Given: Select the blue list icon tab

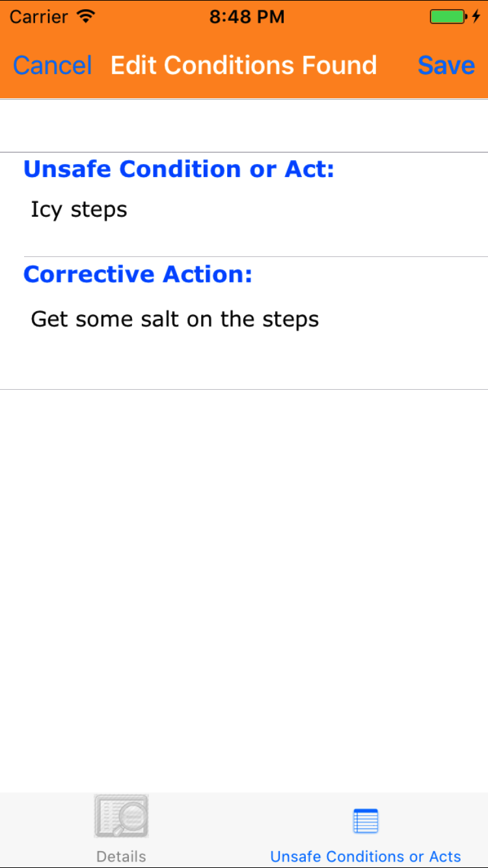Looking at the screenshot, I should (366, 821).
